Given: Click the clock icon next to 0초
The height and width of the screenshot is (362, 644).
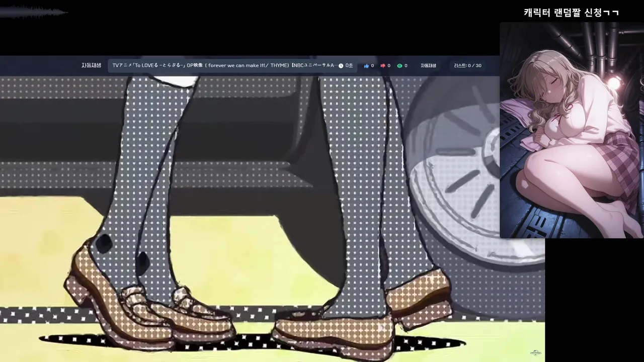Looking at the screenshot, I should coord(341,66).
